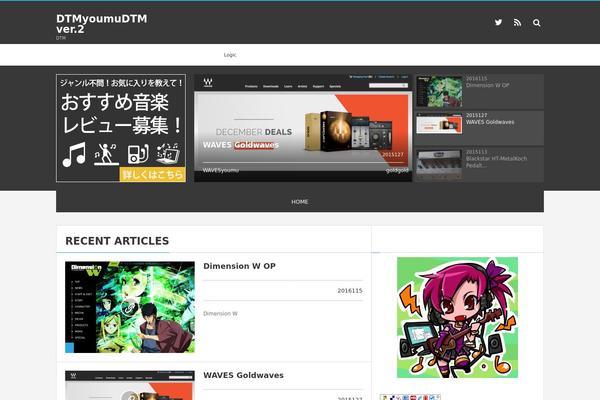Open WAVES Goldwaves thumbnail in slider sidebar
Viewport: 600px width, 400px height.
point(439,123)
